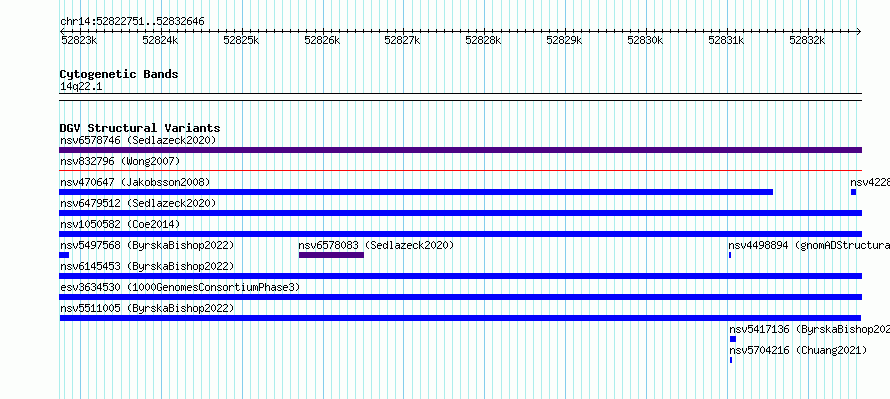890x399 pixels.
Task: Click the nsv6479512 (Sedlazeck2020) label
Action: coord(138,203)
